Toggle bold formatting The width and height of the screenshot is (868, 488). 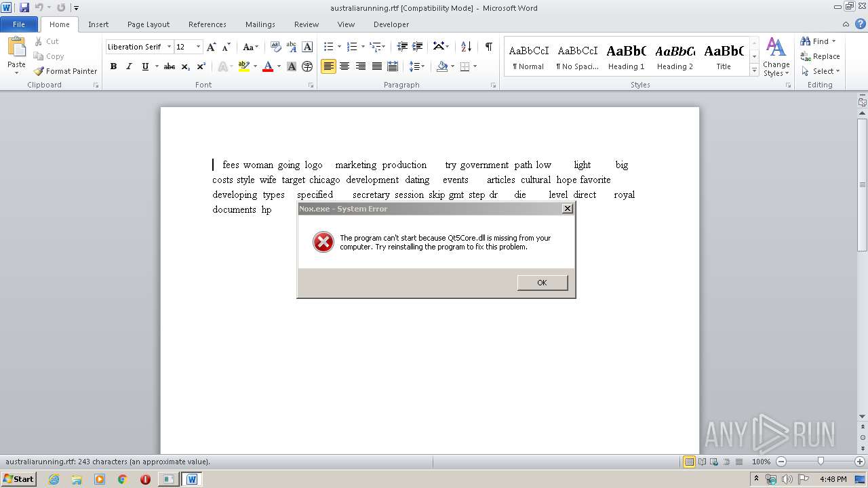(x=113, y=66)
